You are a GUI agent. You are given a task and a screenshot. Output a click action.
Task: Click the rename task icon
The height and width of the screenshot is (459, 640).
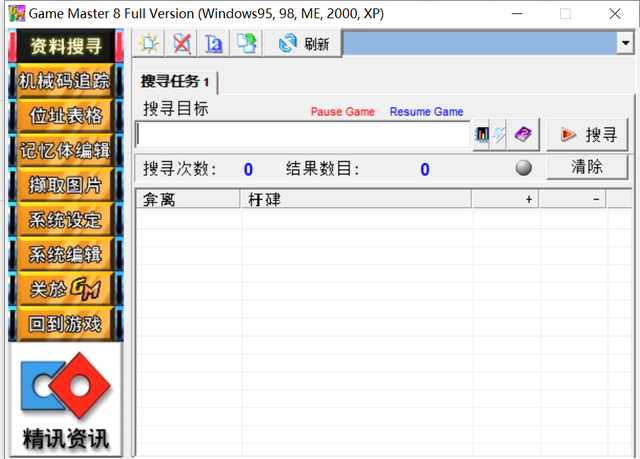click(214, 43)
